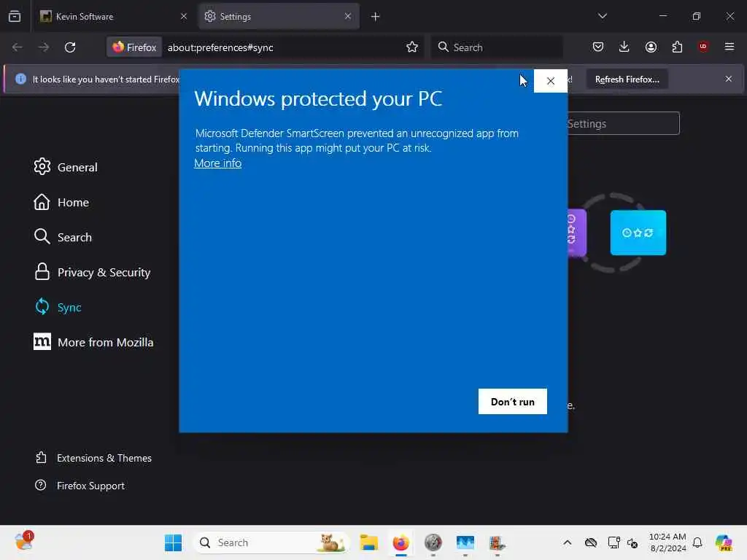Screen dimensions: 747x560
Task: Open a new tab with plus button
Action: pos(376,17)
